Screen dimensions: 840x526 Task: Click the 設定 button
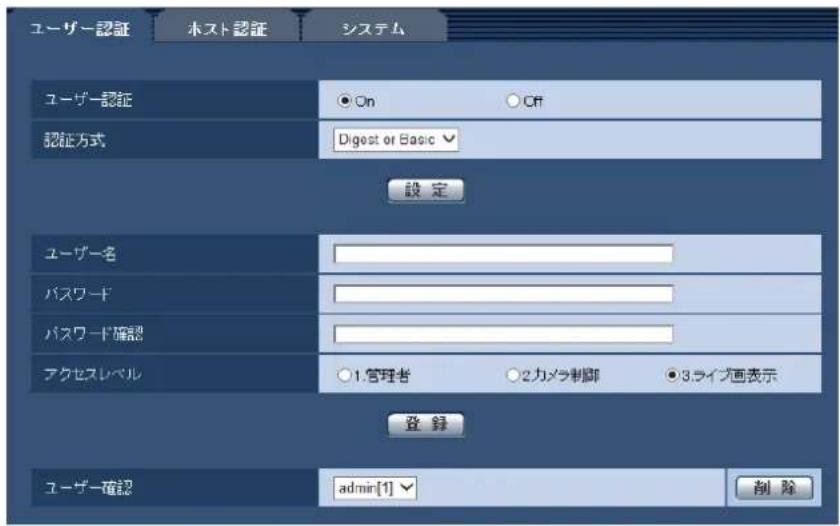426,190
